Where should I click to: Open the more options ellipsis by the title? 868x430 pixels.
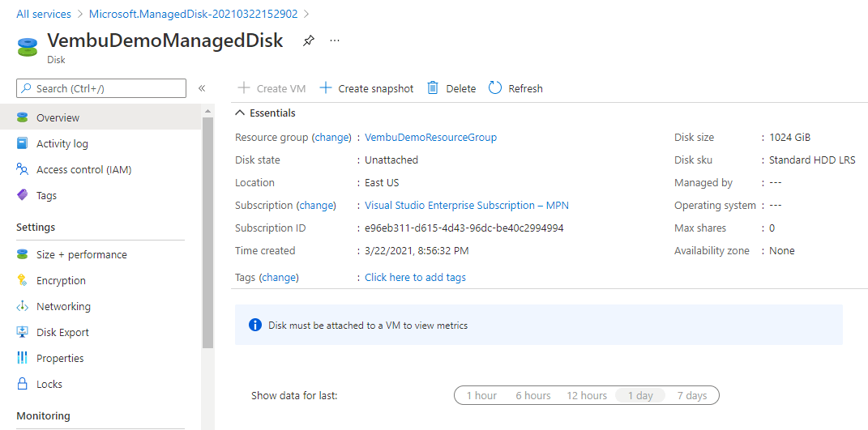pos(335,40)
